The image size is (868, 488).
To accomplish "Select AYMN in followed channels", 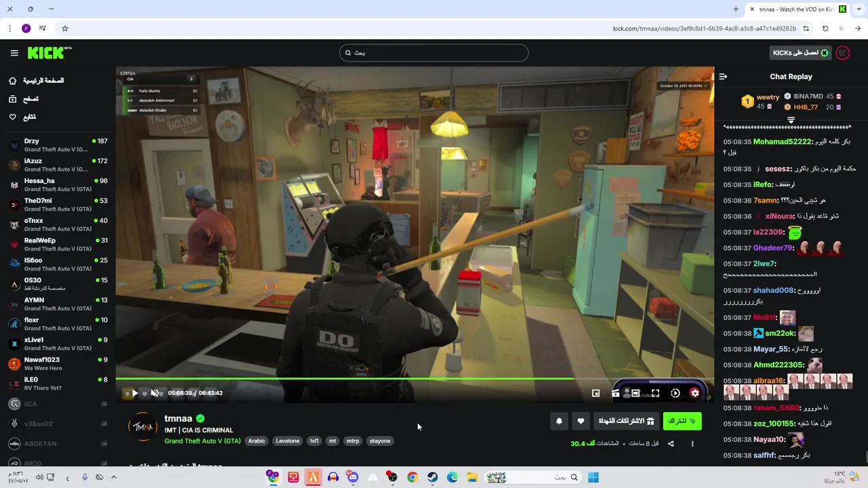I will tap(58, 304).
